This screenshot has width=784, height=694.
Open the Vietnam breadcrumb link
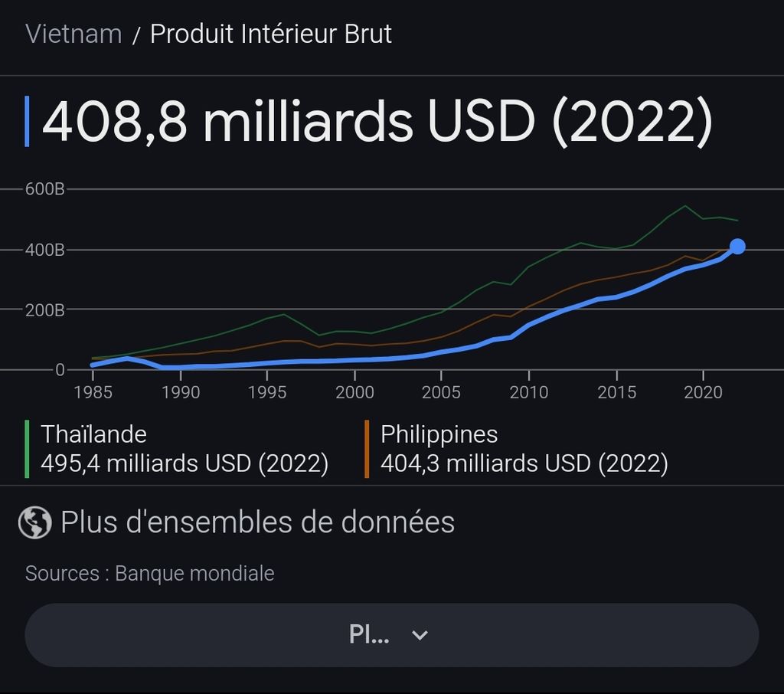pyautogui.click(x=73, y=34)
